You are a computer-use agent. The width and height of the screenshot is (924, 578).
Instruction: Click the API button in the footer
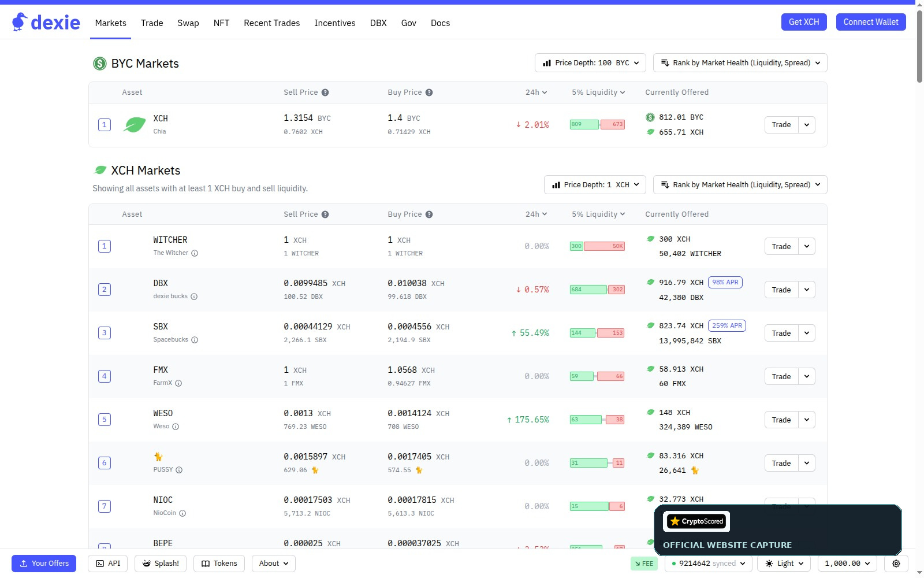108,564
